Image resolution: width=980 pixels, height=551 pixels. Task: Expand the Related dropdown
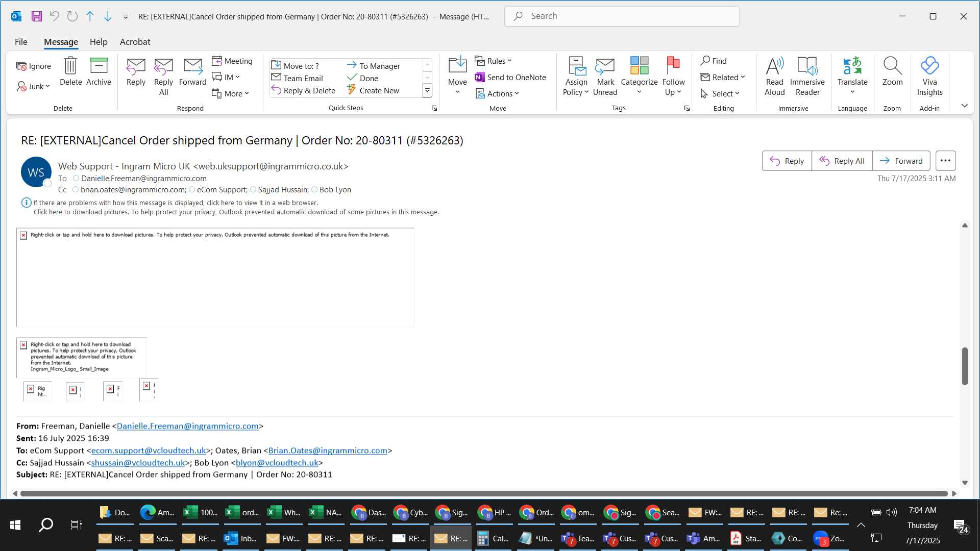(x=722, y=77)
